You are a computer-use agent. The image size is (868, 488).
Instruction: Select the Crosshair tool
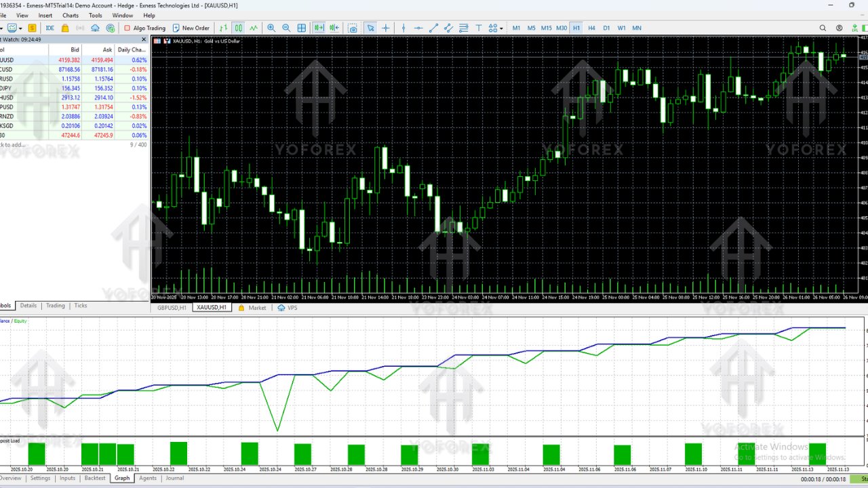pos(386,28)
